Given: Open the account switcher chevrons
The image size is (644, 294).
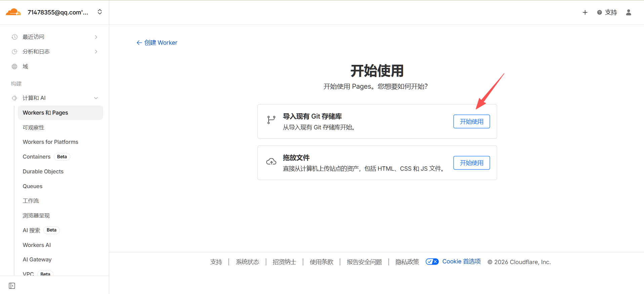Looking at the screenshot, I should pos(100,12).
